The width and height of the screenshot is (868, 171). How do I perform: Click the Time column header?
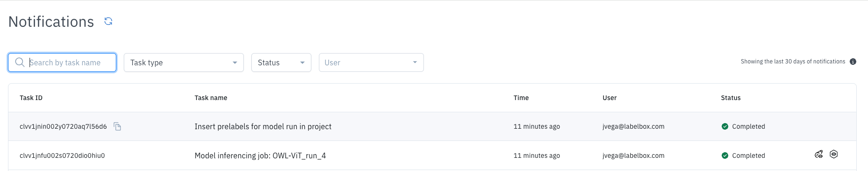(x=521, y=98)
